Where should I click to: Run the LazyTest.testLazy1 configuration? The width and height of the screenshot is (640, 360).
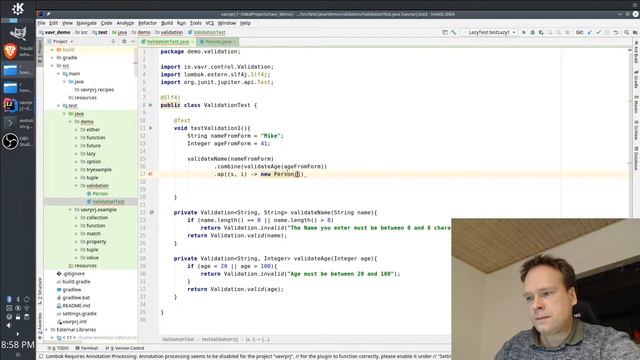click(x=524, y=32)
